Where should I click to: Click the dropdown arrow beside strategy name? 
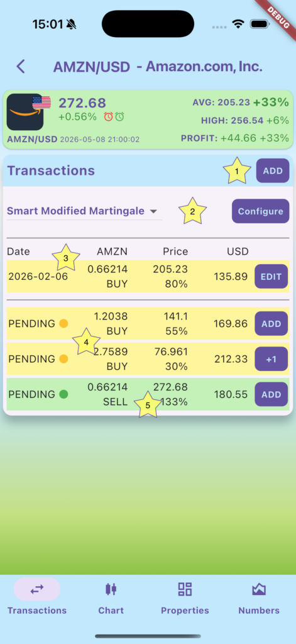(153, 211)
